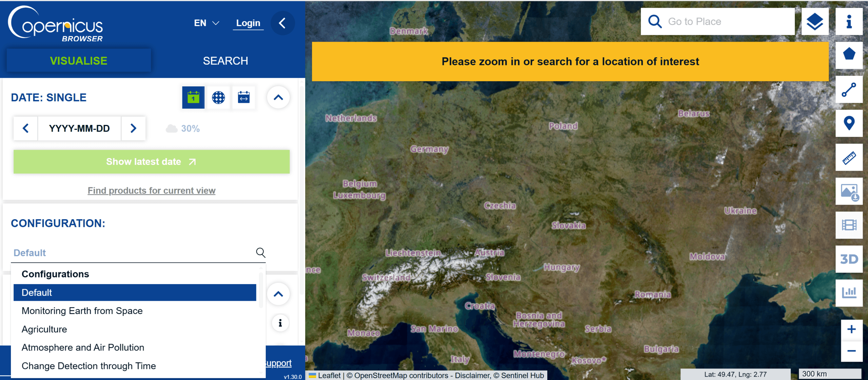The image size is (868, 380).
Task: Open the image download tool
Action: pos(849,191)
